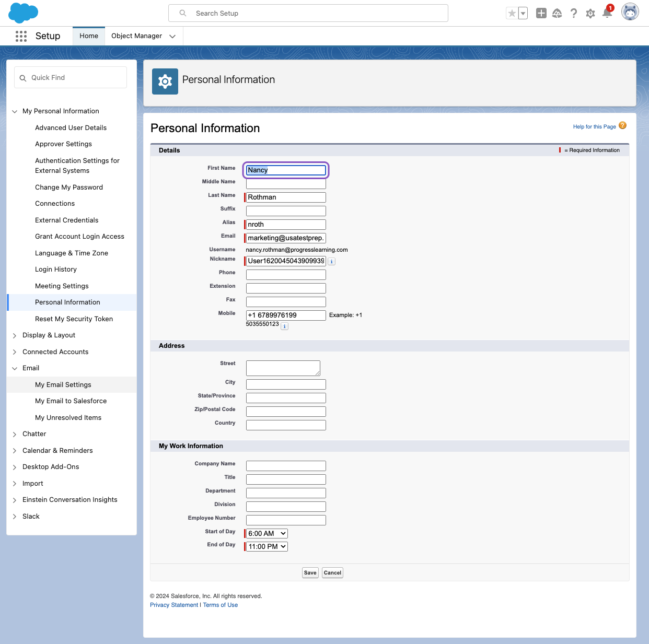Image resolution: width=649 pixels, height=644 pixels.
Task: Click the Alias field
Action: tap(286, 225)
